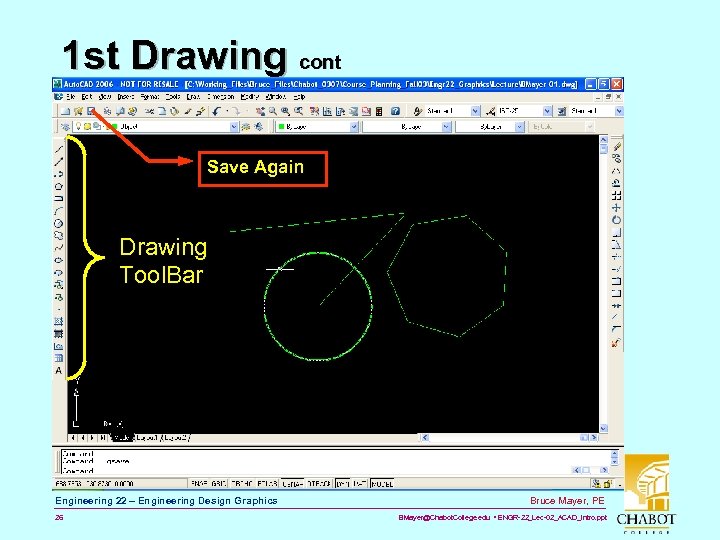Switch to the Layout1 tab
Screen dimensions: 720x540
[147, 438]
